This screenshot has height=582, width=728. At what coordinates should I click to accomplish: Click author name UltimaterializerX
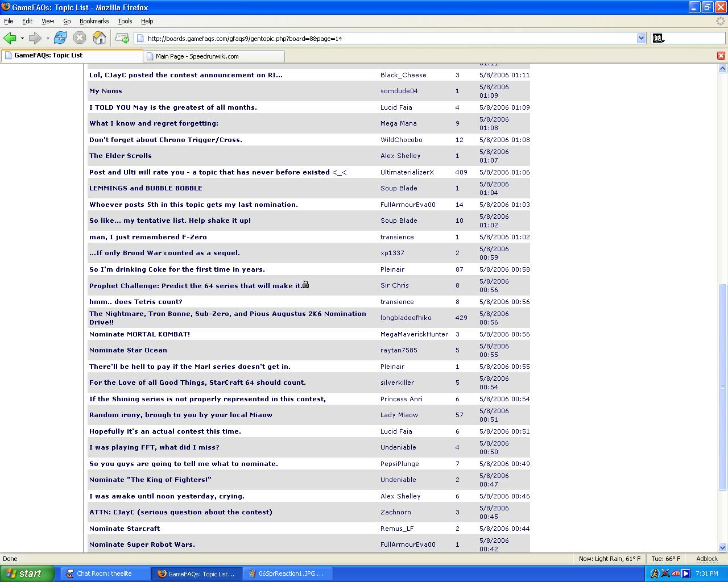click(x=407, y=172)
